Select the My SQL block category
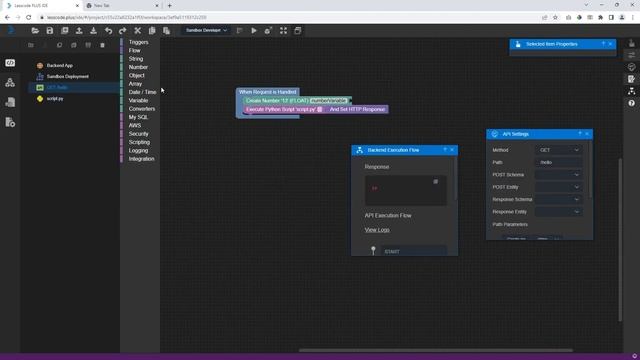The width and height of the screenshot is (640, 360). 138,117
